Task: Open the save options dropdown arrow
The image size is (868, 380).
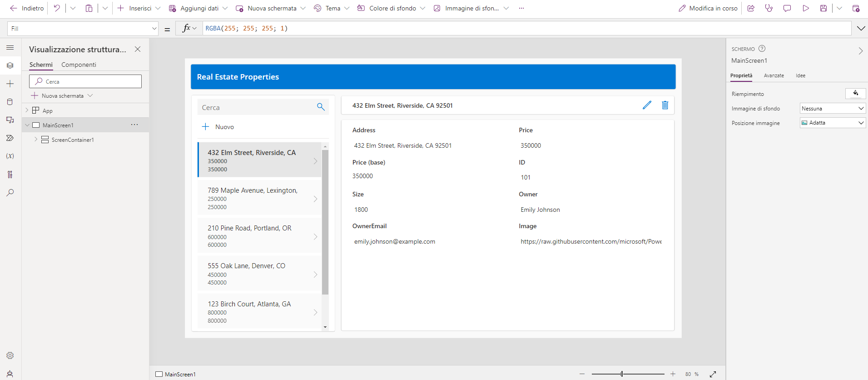Action: tap(839, 8)
